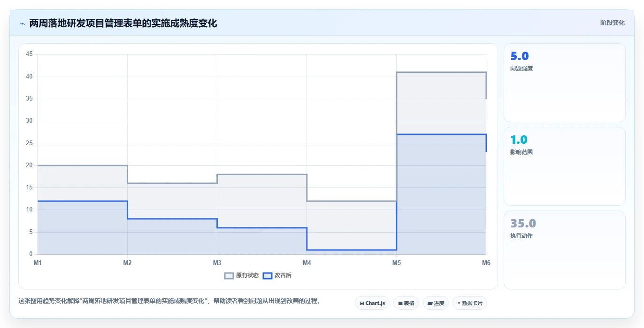Click the 40 y-axis tick label
Viewport: 644px width, 328px height.
(29, 76)
